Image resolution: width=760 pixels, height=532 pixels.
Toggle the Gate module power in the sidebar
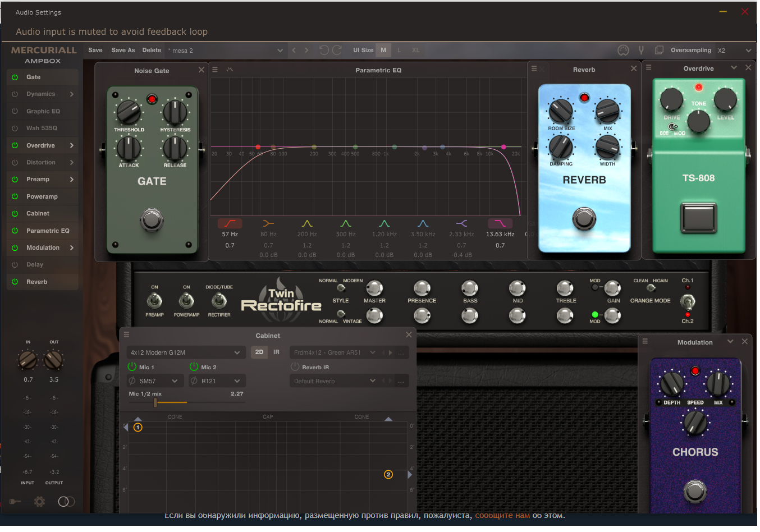(15, 77)
